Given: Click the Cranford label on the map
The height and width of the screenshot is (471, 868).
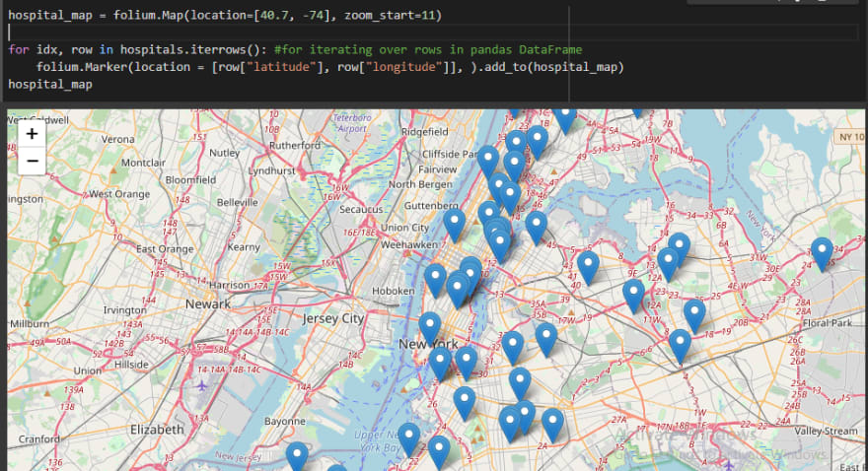Looking at the screenshot, I should [x=38, y=438].
